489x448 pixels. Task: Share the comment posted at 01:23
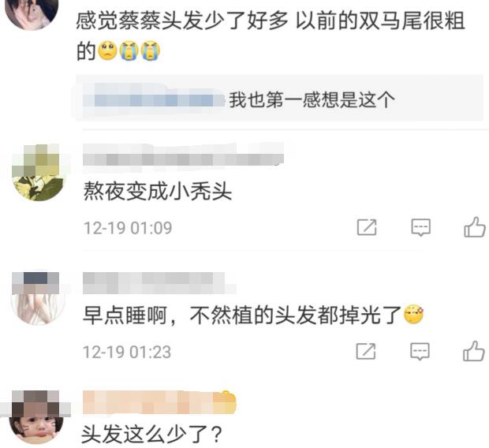tap(366, 351)
